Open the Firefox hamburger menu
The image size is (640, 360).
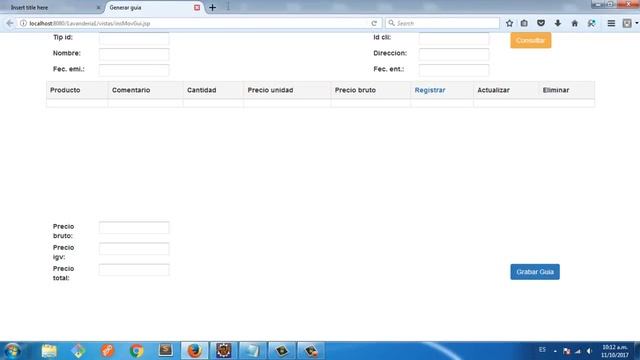tap(611, 23)
